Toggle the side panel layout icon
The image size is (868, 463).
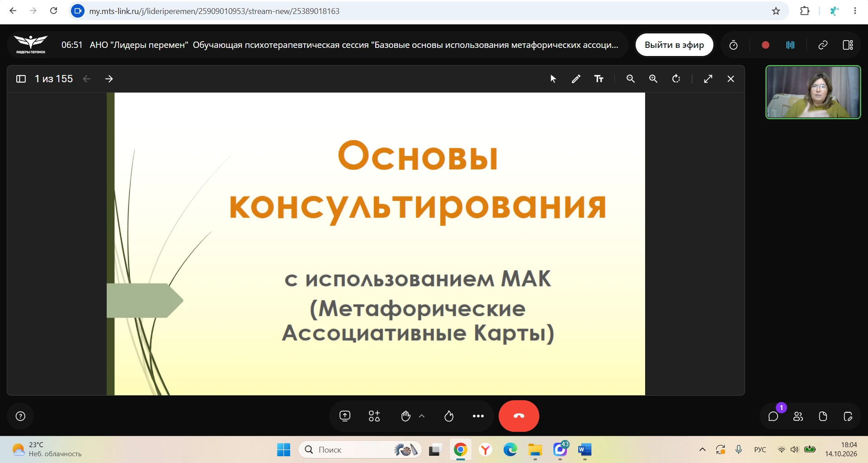click(x=848, y=45)
